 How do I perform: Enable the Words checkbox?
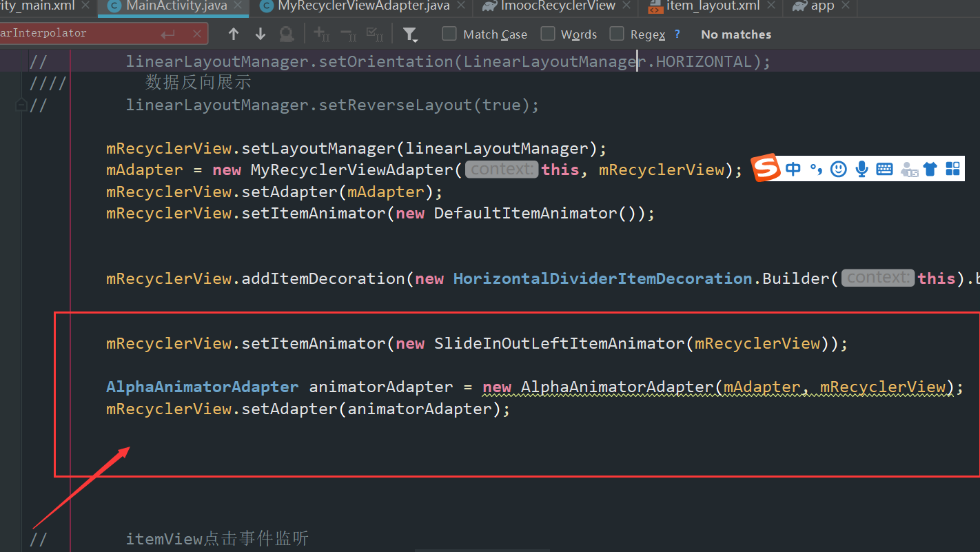coord(548,34)
